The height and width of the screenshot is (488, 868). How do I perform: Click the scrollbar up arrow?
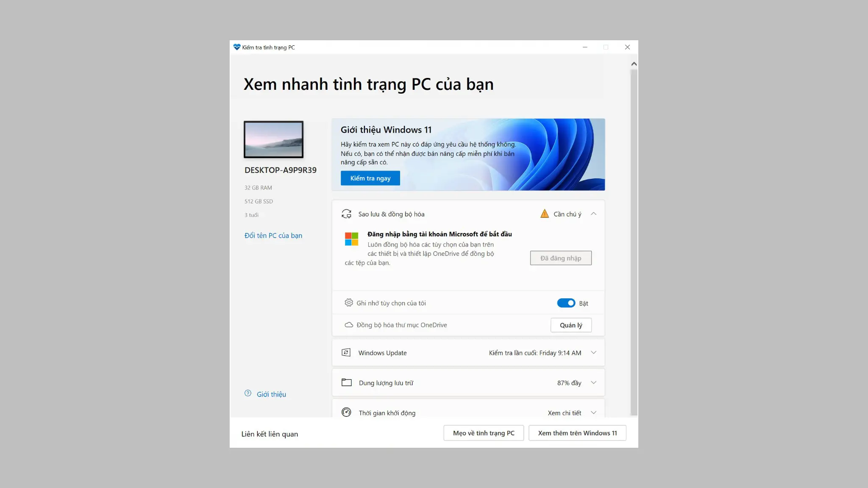click(634, 64)
